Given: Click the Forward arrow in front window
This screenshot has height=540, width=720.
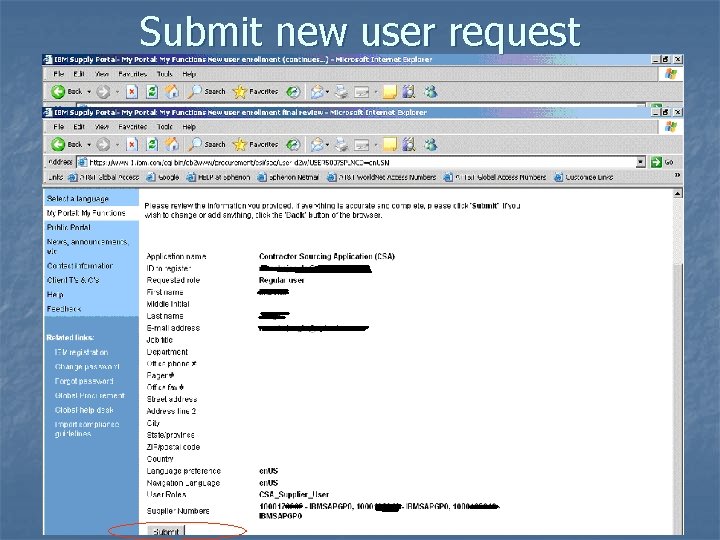Looking at the screenshot, I should (x=104, y=145).
